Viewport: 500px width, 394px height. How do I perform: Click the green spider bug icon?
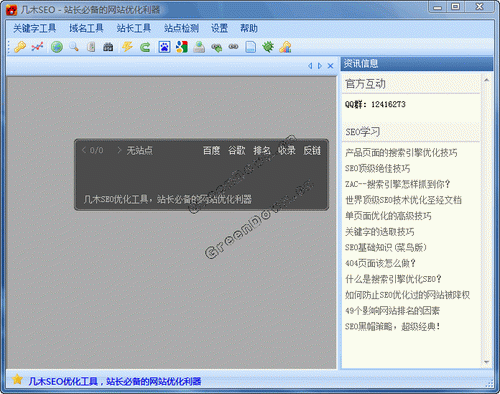coord(268,47)
